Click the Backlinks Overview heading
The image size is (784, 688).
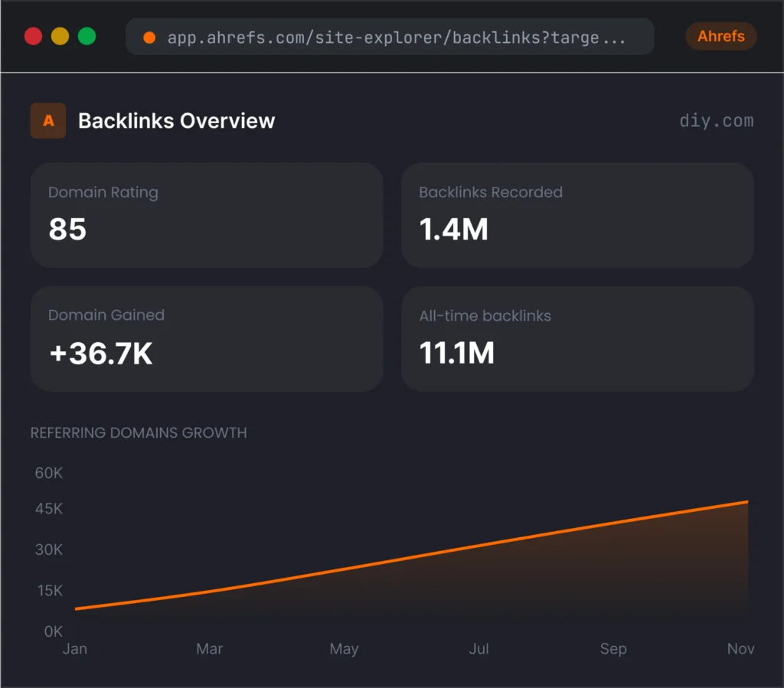(177, 121)
